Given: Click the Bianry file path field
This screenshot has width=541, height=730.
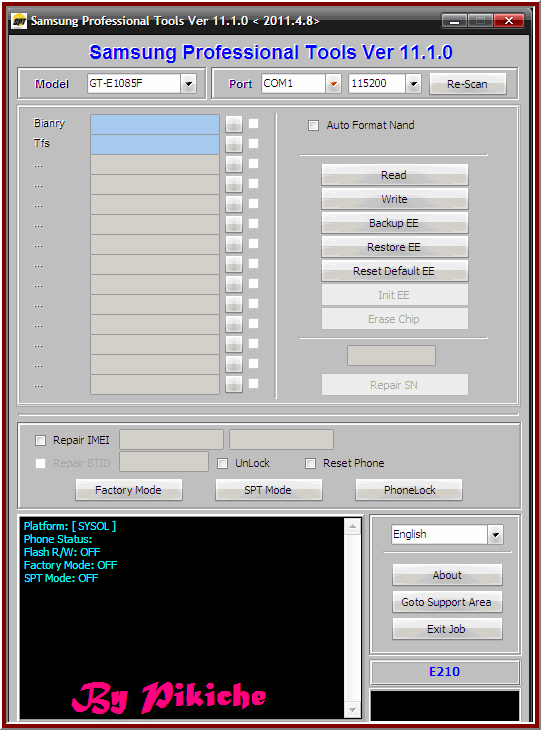Looking at the screenshot, I should (x=155, y=125).
